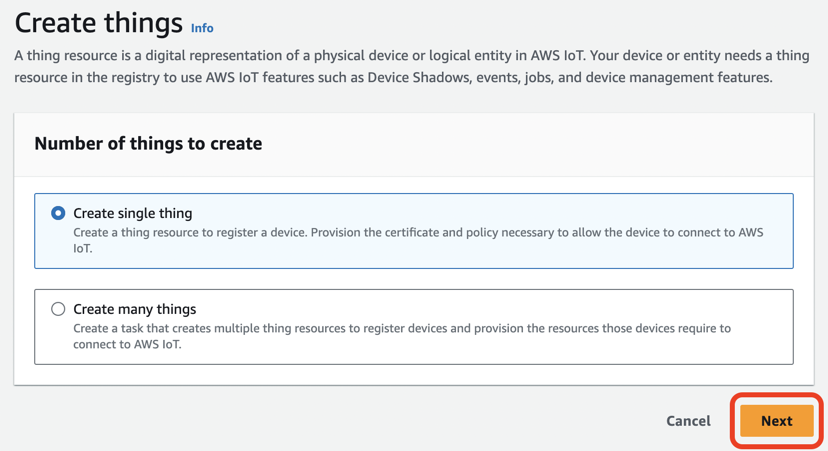Click the many things description about creating a task
Viewport: 828px width, 451px height.
click(x=402, y=336)
